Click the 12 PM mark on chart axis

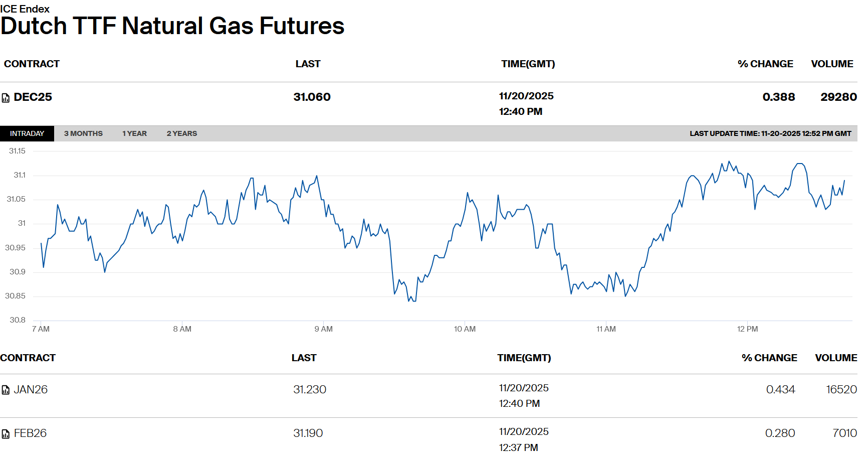(x=747, y=329)
